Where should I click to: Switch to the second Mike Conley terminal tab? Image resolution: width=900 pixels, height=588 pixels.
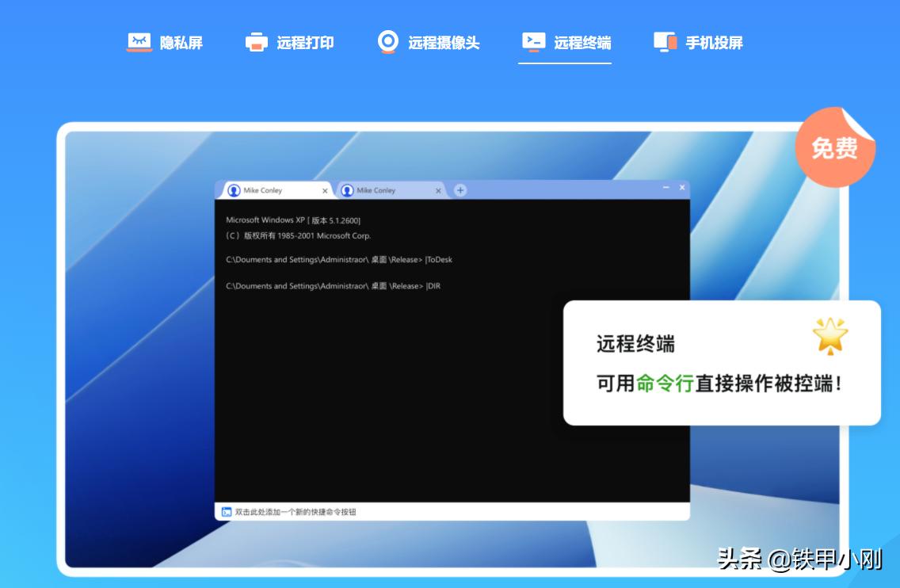380,190
